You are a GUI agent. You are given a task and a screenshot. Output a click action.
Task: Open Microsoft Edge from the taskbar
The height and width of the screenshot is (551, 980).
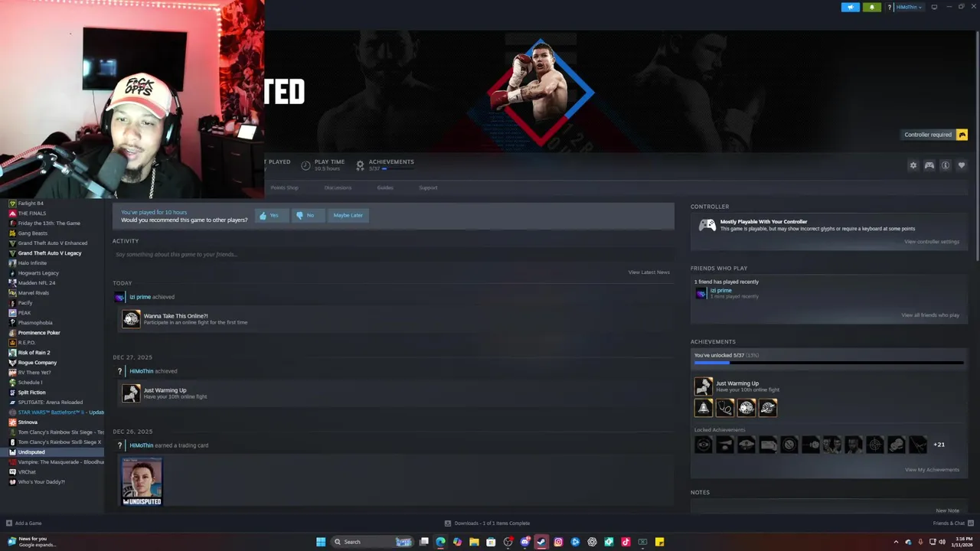(440, 542)
